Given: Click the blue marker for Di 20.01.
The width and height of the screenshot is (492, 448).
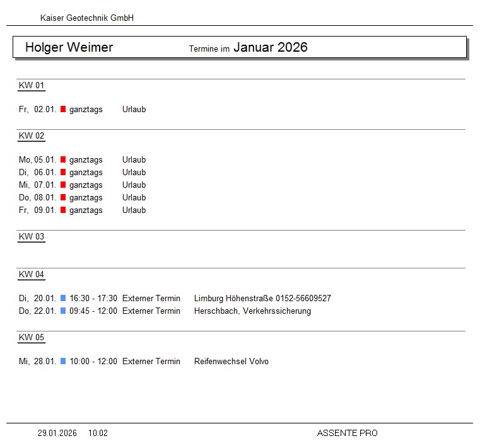Looking at the screenshot, I should point(63,298).
